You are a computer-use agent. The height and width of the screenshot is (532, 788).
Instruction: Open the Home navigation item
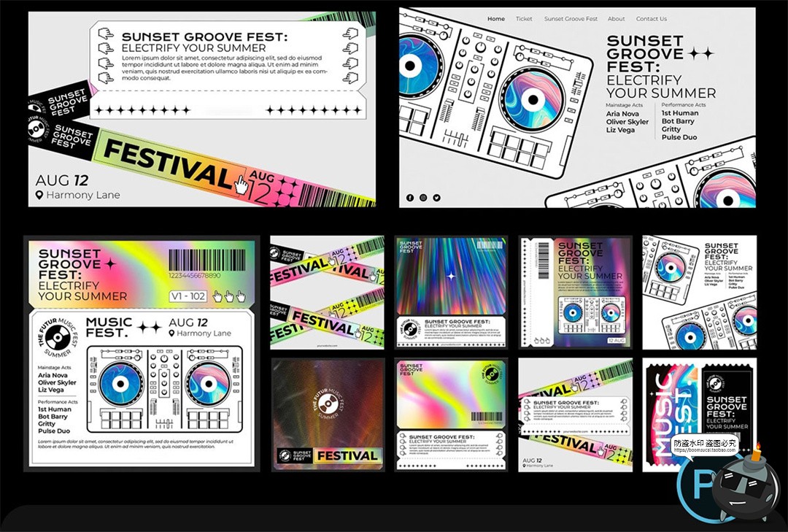click(x=496, y=19)
